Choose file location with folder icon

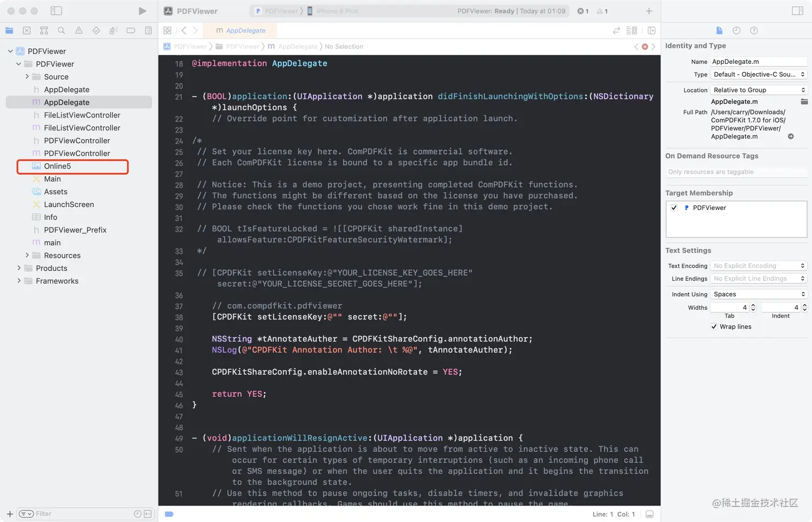point(804,102)
